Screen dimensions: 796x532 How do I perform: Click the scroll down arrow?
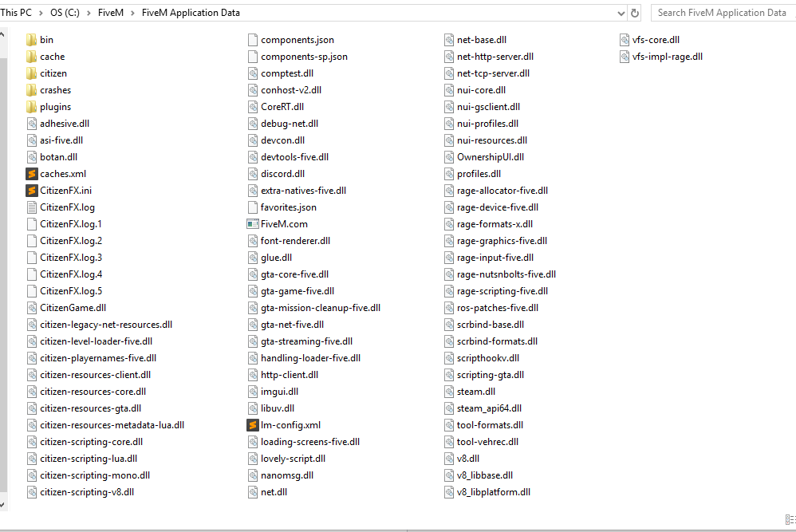(x=2, y=505)
